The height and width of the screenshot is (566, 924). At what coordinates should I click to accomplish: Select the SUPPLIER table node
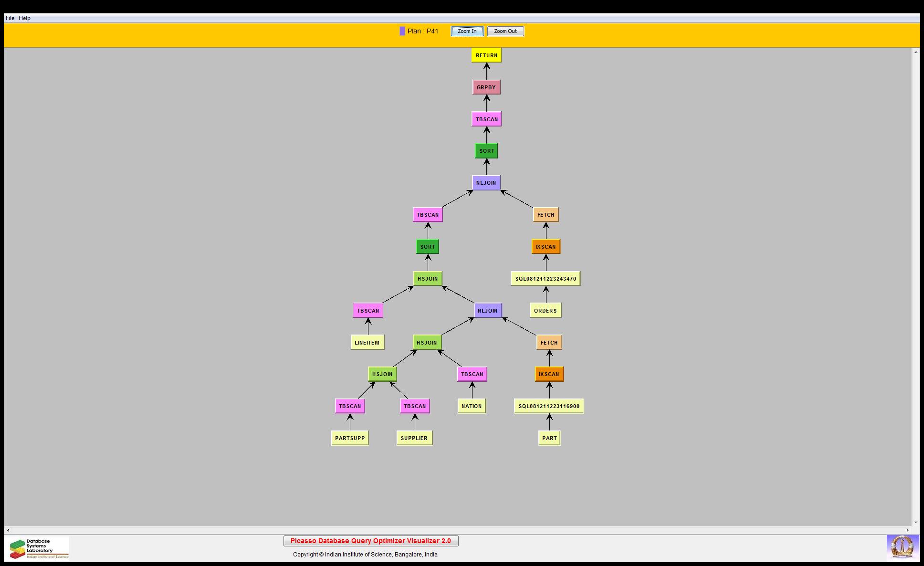click(414, 438)
